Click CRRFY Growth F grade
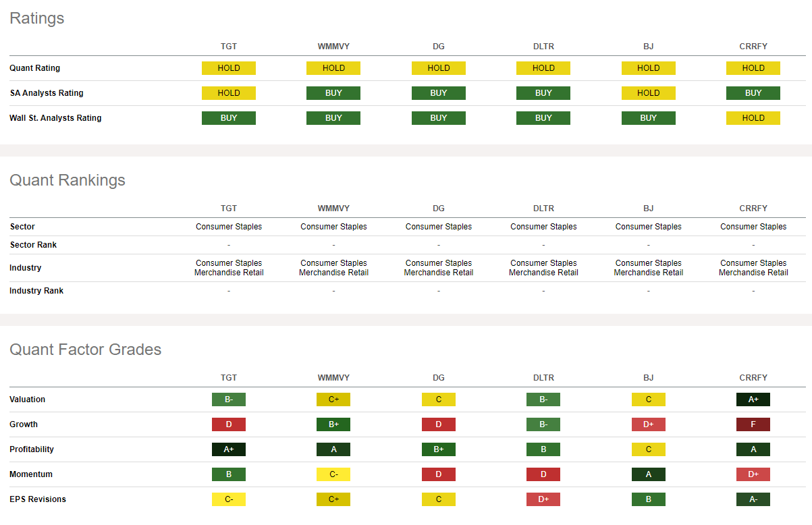The image size is (812, 525). tap(753, 424)
